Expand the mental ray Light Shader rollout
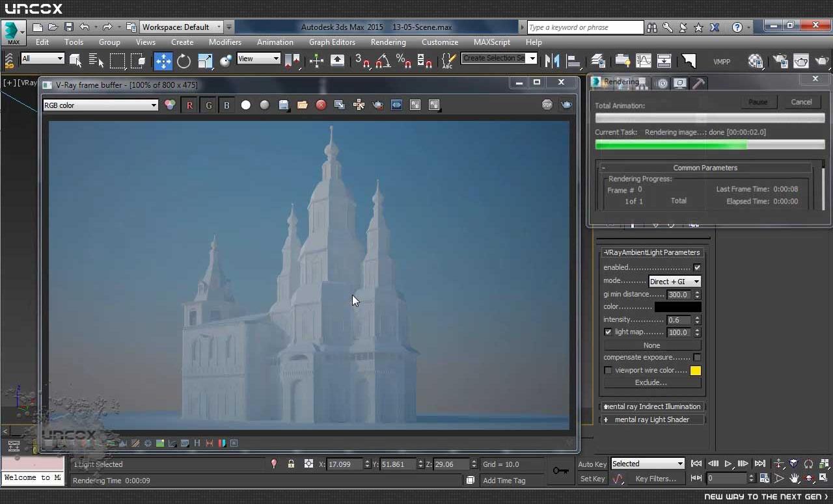Screen dimensions: 833x504 click(652, 419)
